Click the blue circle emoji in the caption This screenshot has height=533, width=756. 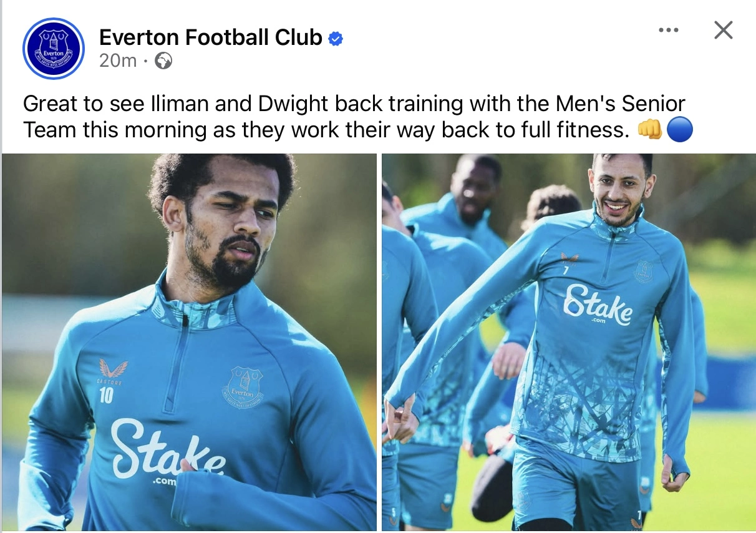pyautogui.click(x=679, y=130)
